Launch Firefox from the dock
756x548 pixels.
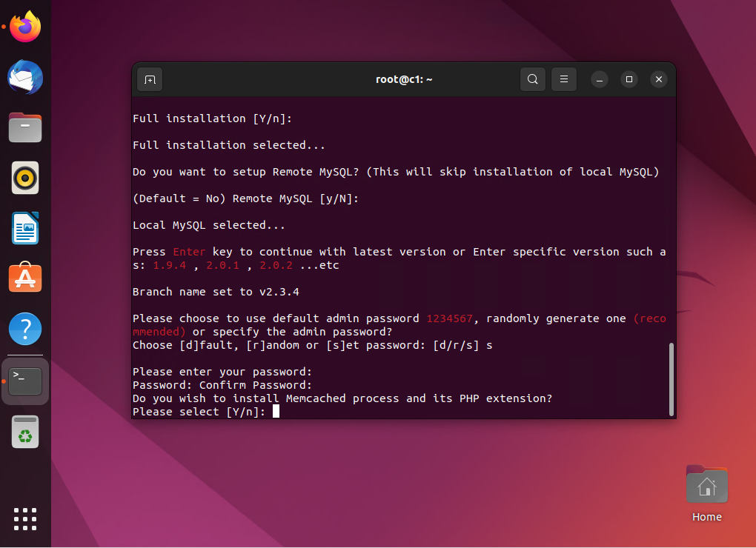point(25,27)
